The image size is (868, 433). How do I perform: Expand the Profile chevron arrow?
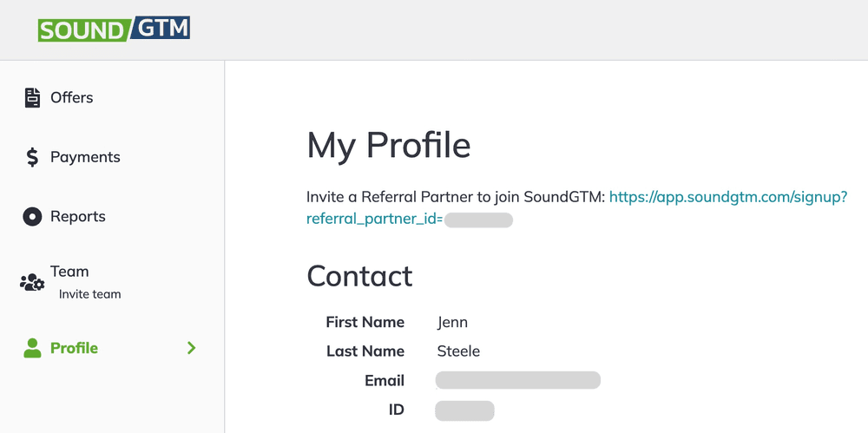[192, 348]
